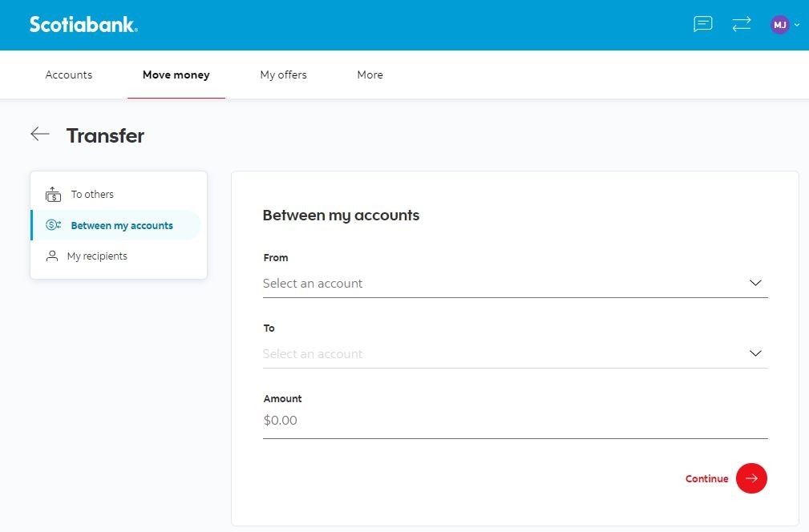Click the Scotiabank logo
The height and width of the screenshot is (532, 809).
pos(83,24)
